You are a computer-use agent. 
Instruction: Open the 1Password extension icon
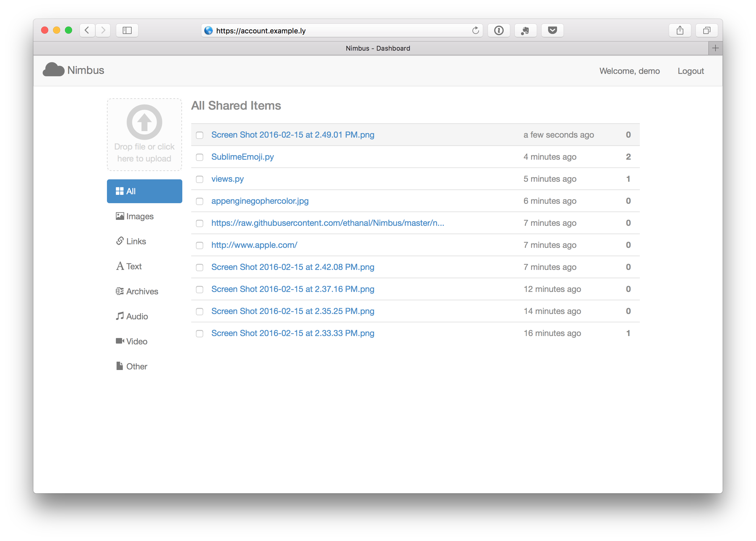pyautogui.click(x=499, y=30)
